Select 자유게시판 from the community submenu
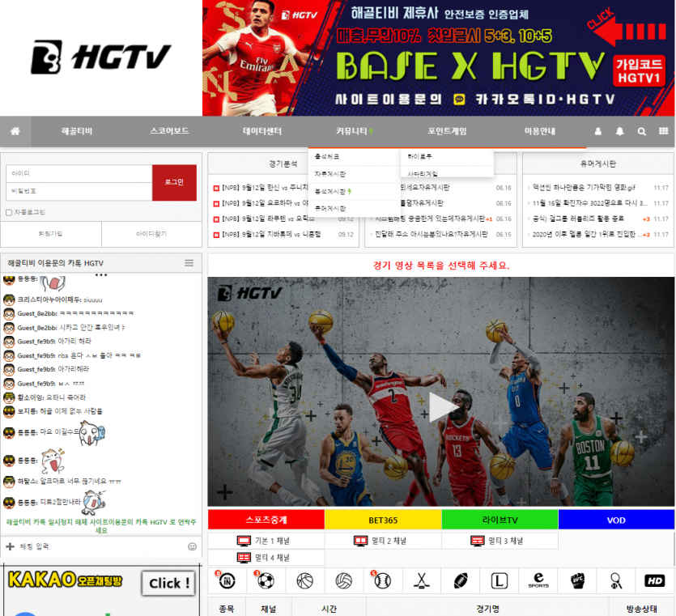Image resolution: width=676 pixels, height=616 pixels. 329,174
